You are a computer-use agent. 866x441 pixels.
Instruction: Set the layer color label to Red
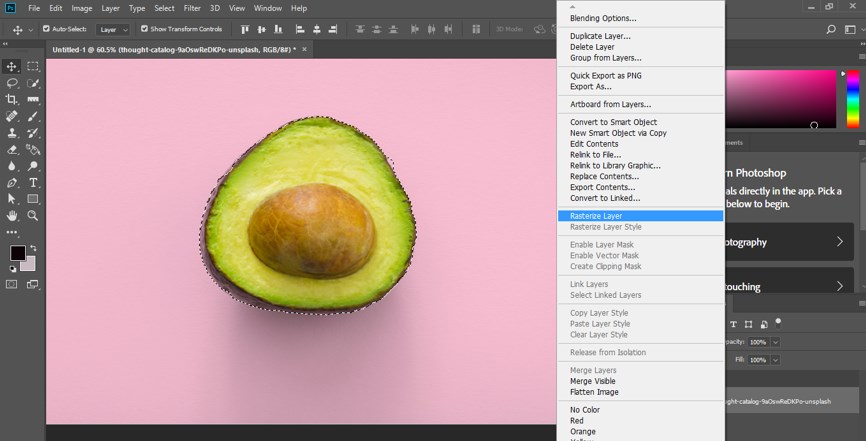tap(576, 421)
